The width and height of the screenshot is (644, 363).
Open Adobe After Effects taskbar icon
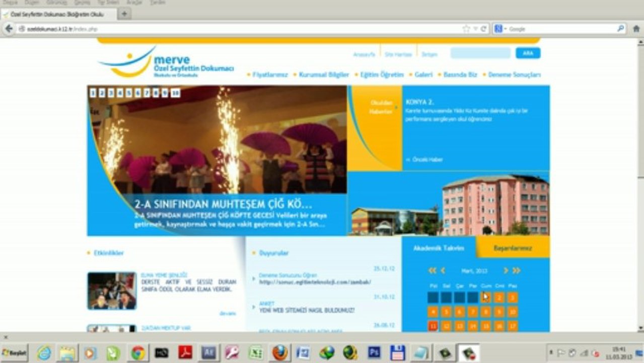pyautogui.click(x=209, y=353)
